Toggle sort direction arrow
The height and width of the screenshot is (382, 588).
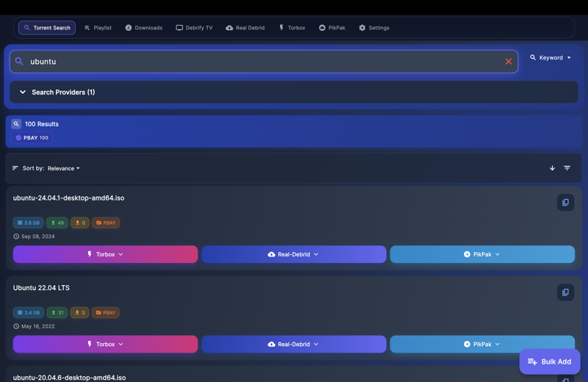pos(553,168)
